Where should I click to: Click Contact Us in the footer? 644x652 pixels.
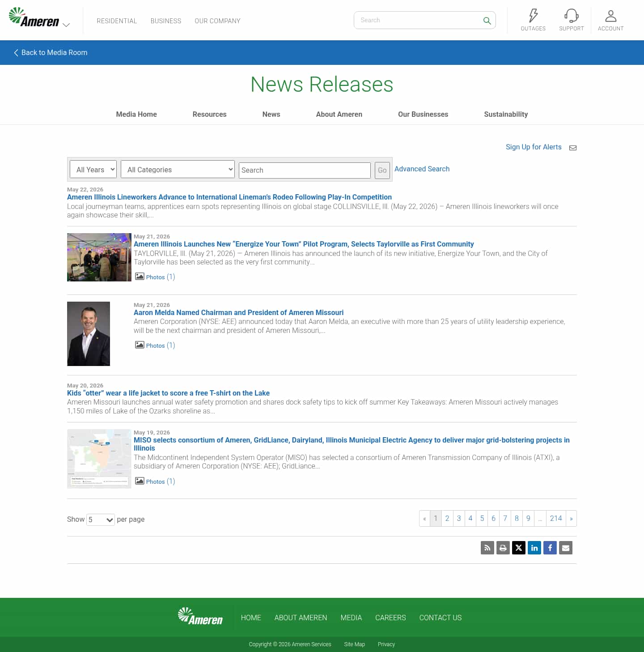(x=440, y=618)
